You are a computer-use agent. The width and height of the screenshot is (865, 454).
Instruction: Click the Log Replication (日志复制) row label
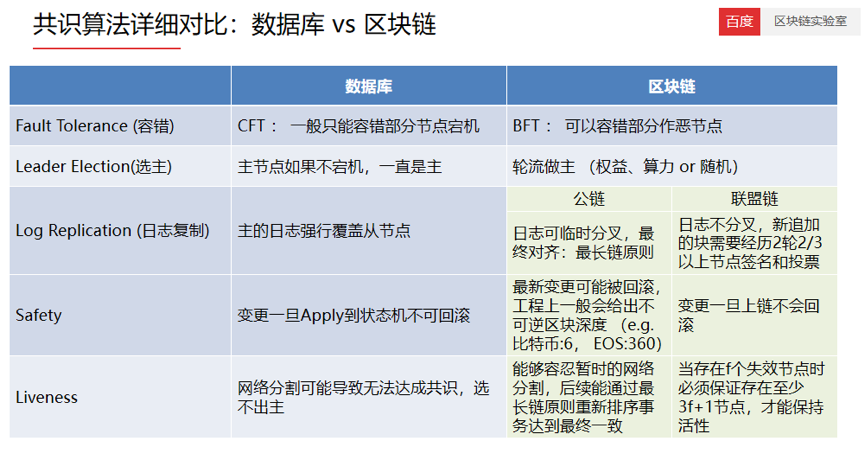[x=120, y=231]
